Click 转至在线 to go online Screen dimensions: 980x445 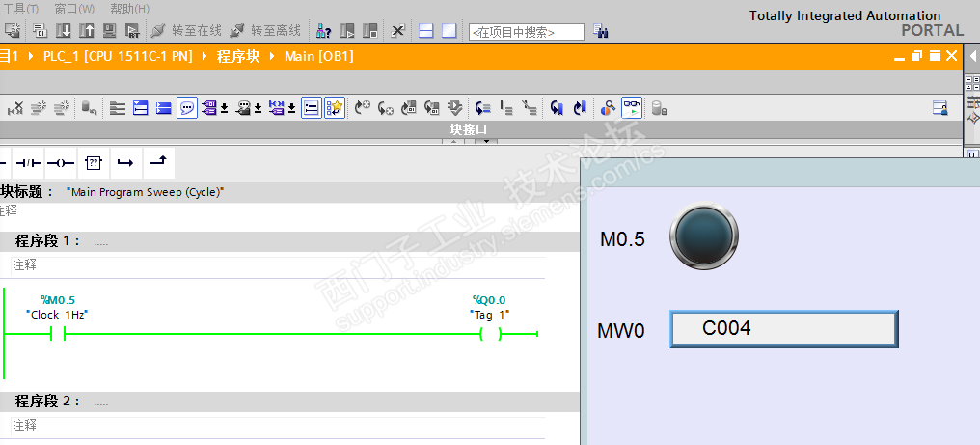pyautogui.click(x=186, y=30)
